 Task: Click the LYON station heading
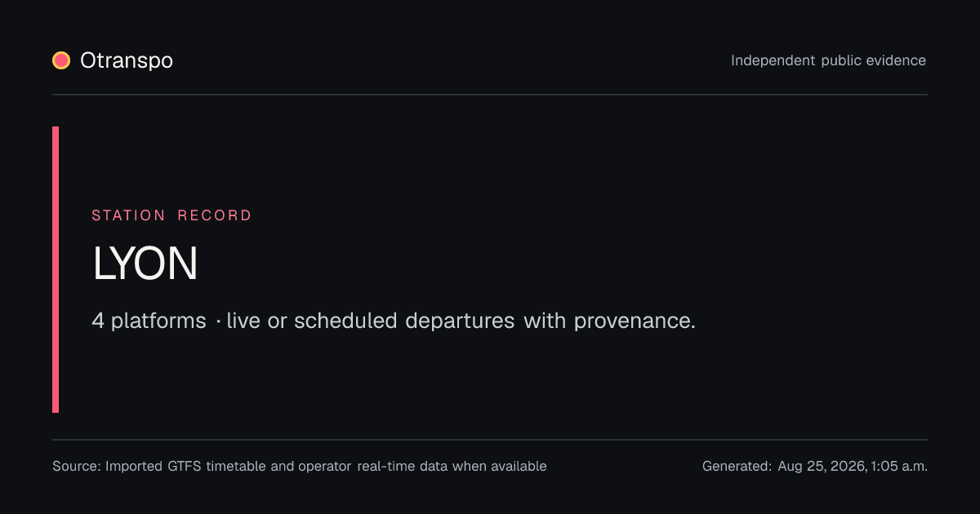pyautogui.click(x=145, y=264)
